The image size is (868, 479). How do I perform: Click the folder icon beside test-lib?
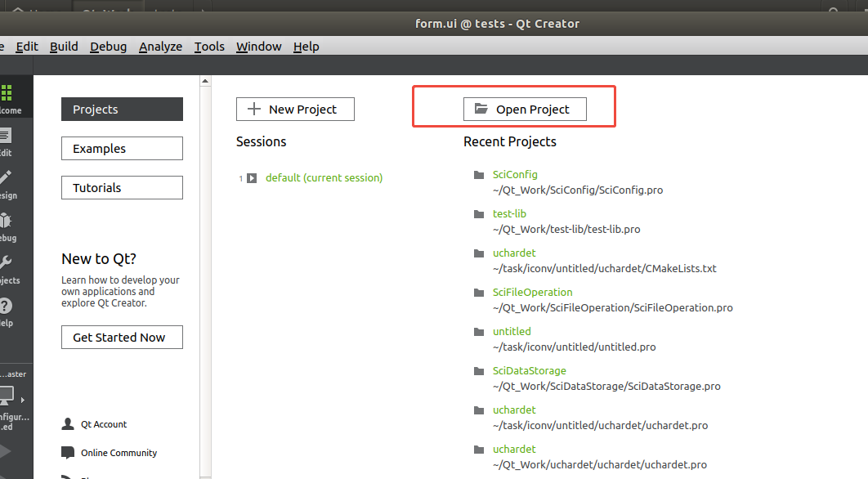click(479, 214)
